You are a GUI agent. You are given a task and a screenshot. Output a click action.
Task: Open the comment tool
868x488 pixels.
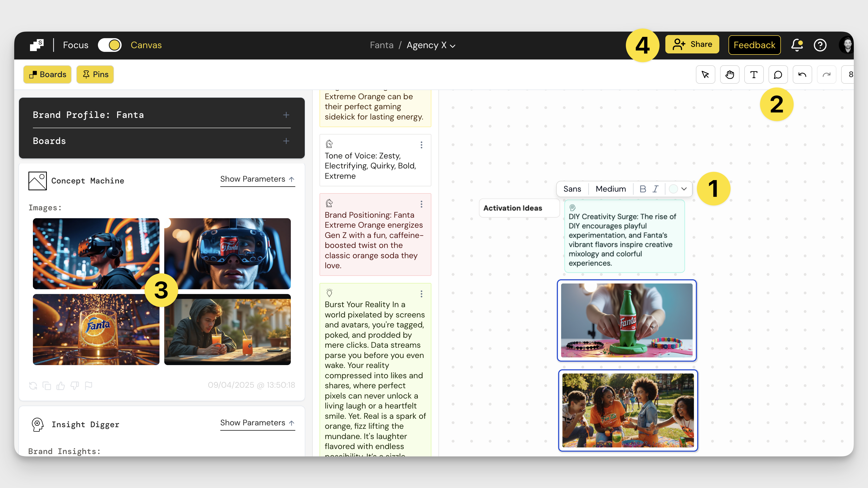tap(778, 74)
